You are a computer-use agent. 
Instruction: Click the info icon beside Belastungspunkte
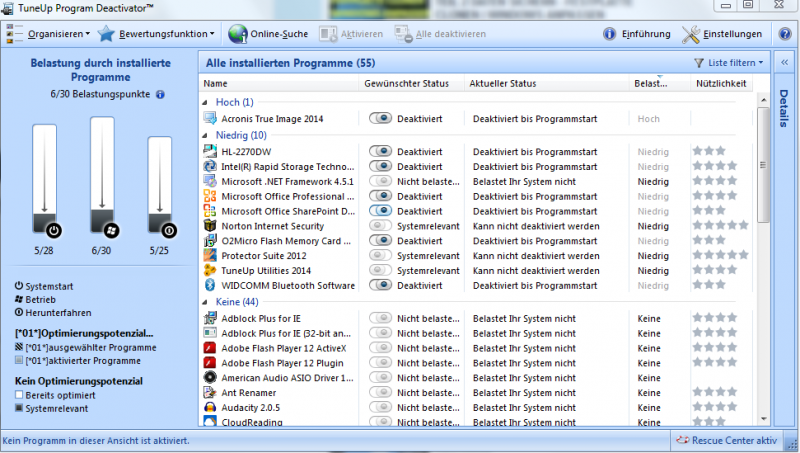tap(160, 94)
